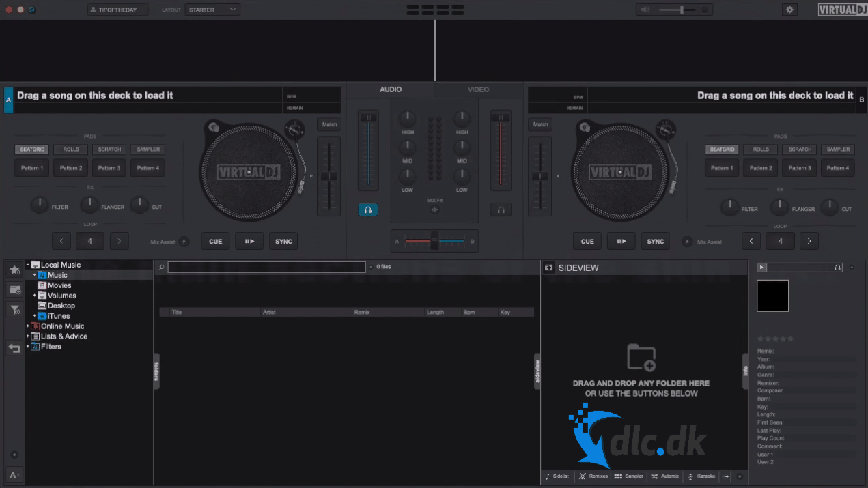Expand the Filters node
868x488 pixels.
[x=28, y=347]
